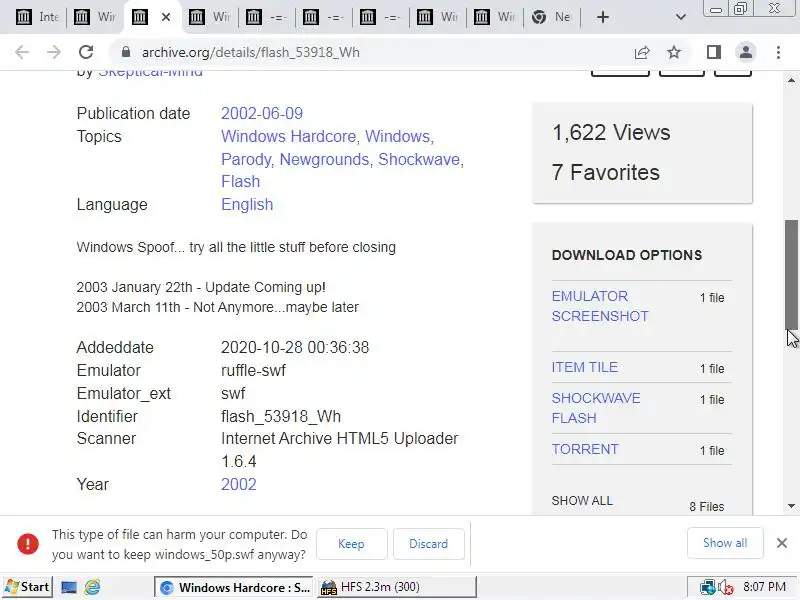Click the Emulator value ruffle-swf

tap(253, 370)
